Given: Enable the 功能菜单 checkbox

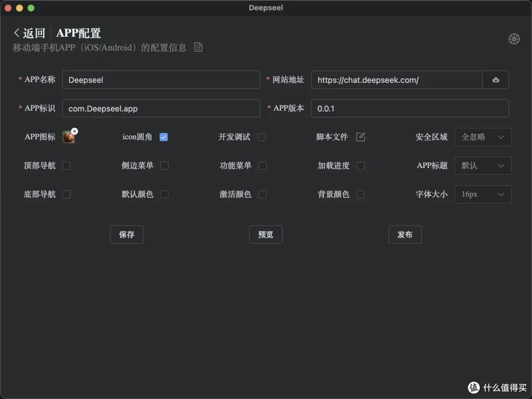Looking at the screenshot, I should (262, 166).
